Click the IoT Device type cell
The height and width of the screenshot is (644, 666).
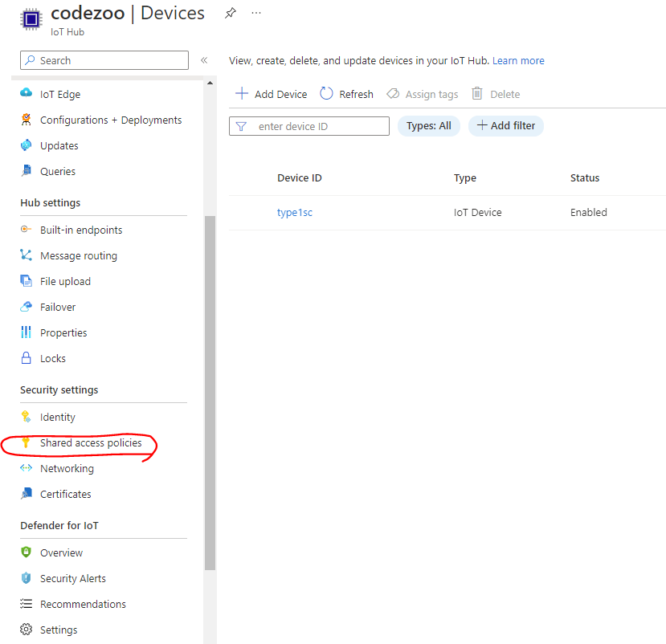(477, 212)
